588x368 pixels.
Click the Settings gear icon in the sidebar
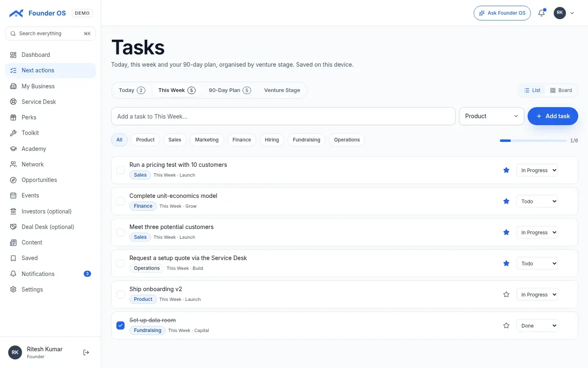[x=13, y=289]
